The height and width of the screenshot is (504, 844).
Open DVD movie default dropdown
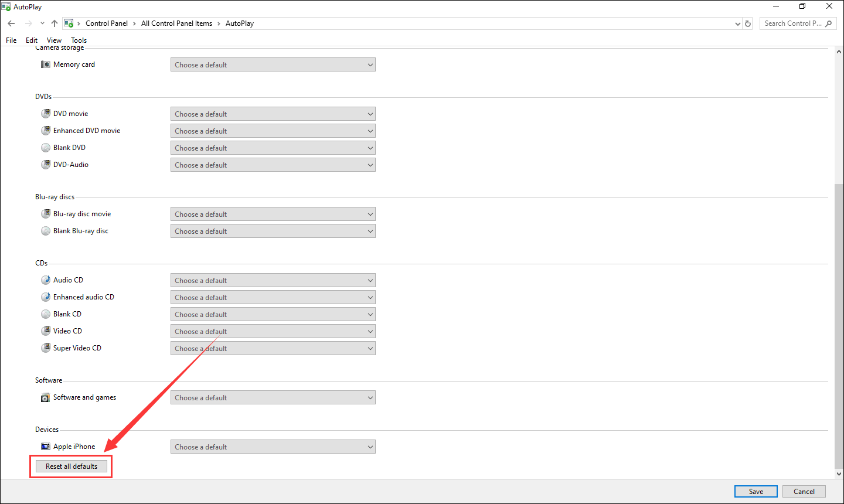[273, 114]
